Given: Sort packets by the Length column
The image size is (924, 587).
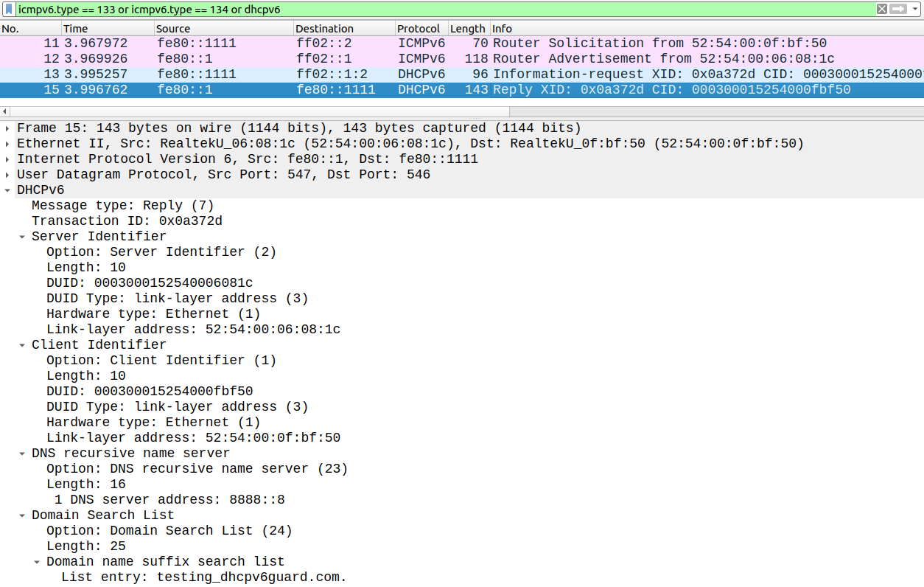Looking at the screenshot, I should pos(469,29).
